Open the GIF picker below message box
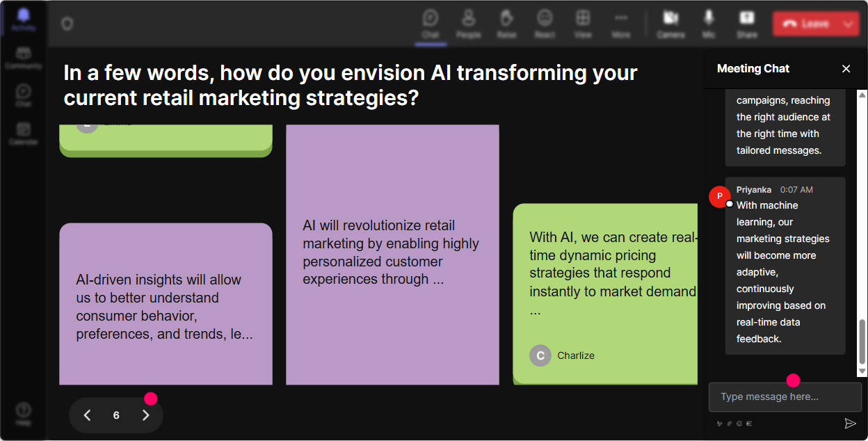Image resolution: width=868 pixels, height=441 pixels. [x=749, y=423]
